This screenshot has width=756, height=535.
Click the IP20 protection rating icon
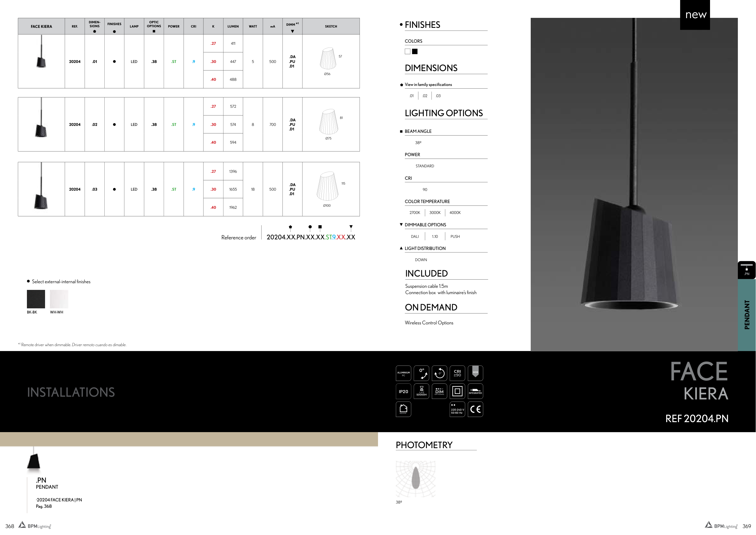pos(403,391)
